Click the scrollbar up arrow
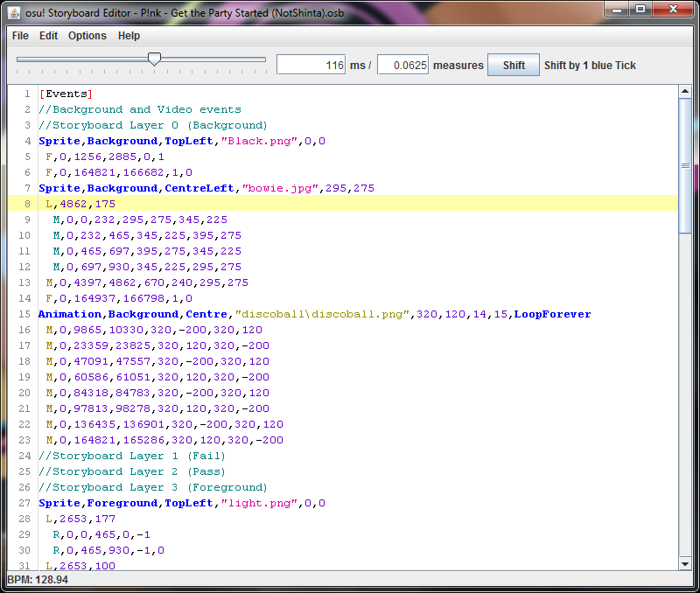This screenshot has height=593, width=700. pos(685,92)
